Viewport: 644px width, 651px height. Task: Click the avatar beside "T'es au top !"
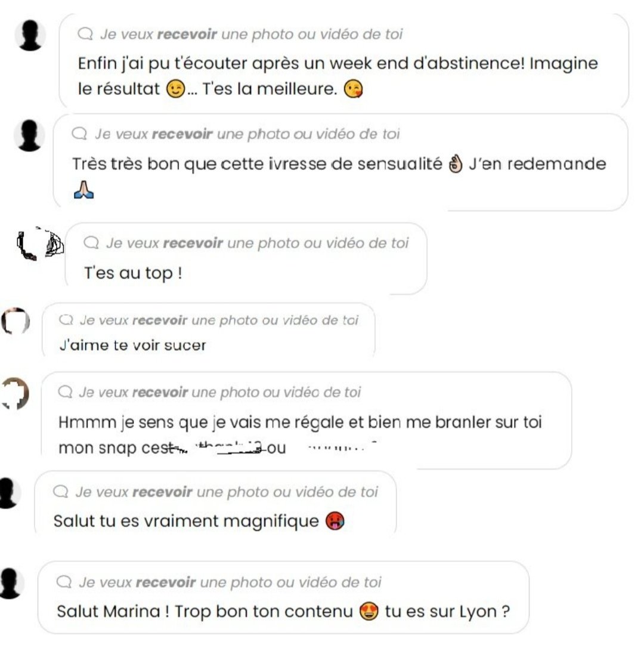click(41, 244)
